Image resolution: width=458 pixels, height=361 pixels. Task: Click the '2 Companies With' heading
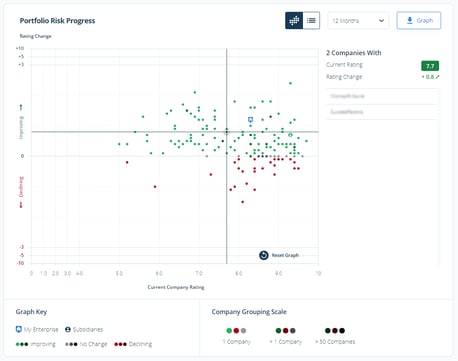(354, 53)
